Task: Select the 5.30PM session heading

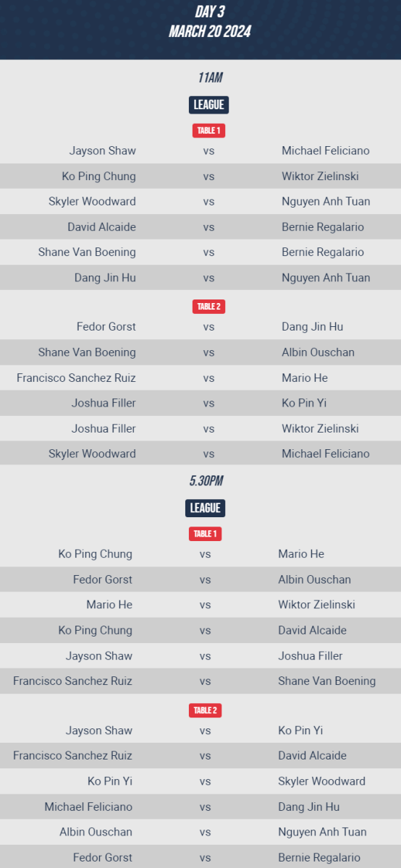Action: point(206,481)
